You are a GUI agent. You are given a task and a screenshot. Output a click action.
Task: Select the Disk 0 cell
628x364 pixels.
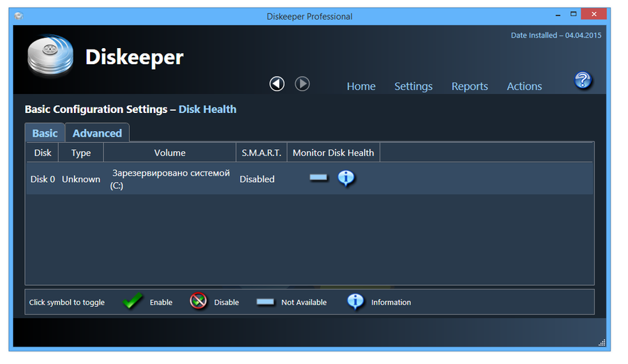point(43,179)
